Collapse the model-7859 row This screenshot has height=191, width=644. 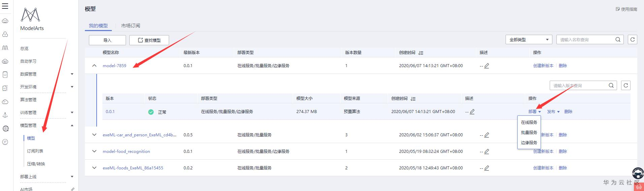coord(94,66)
